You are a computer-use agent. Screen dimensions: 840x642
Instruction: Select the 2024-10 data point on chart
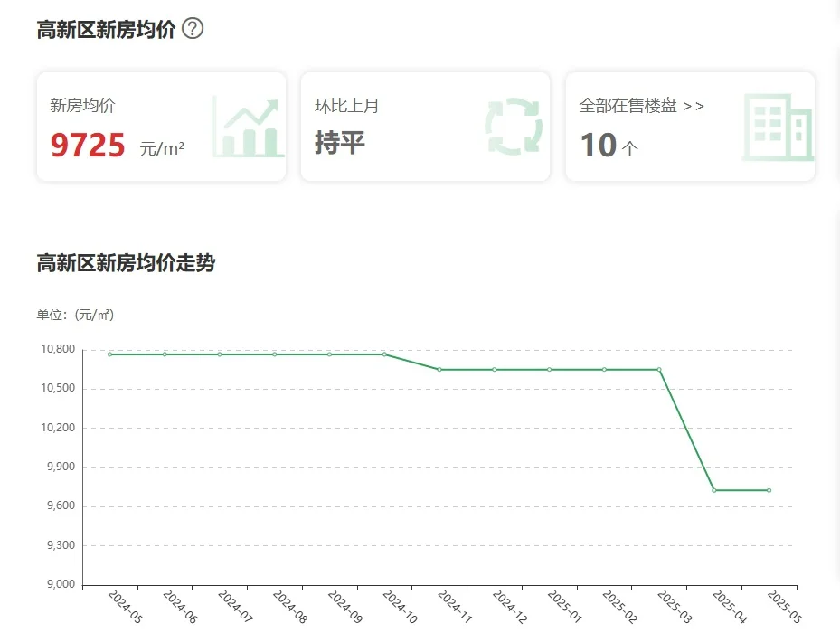point(384,354)
